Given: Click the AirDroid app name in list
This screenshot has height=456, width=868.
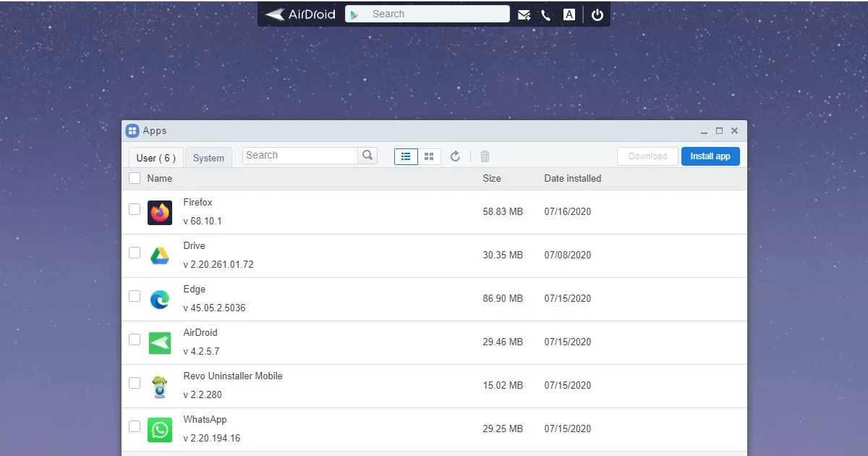Looking at the screenshot, I should 200,333.
